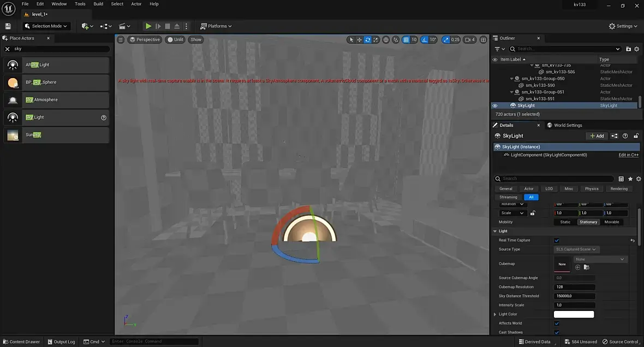
Task: Follow the Edit in C++ link
Action: (628, 155)
